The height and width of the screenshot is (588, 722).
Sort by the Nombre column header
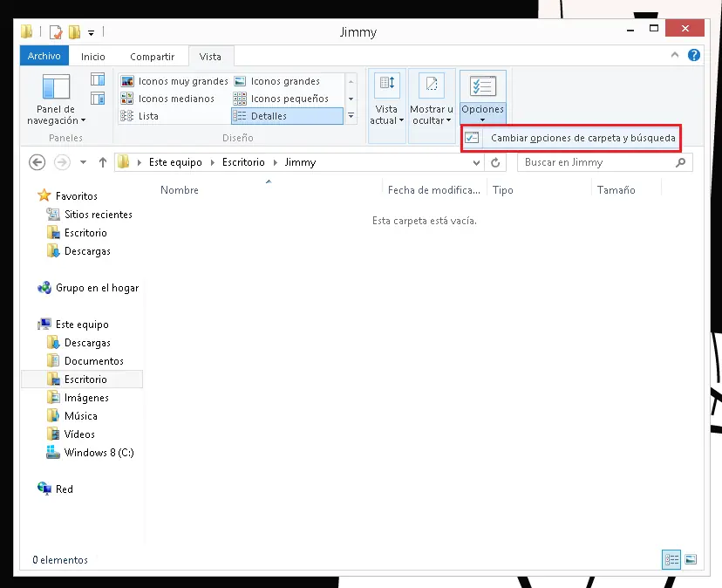pos(180,190)
